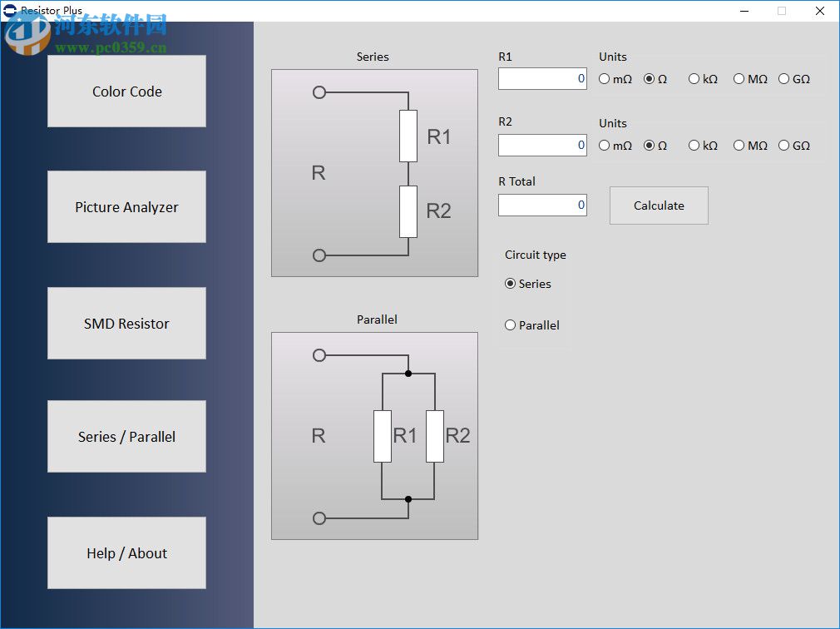The height and width of the screenshot is (629, 840).
Task: Open the Series / Parallel section
Action: click(126, 436)
